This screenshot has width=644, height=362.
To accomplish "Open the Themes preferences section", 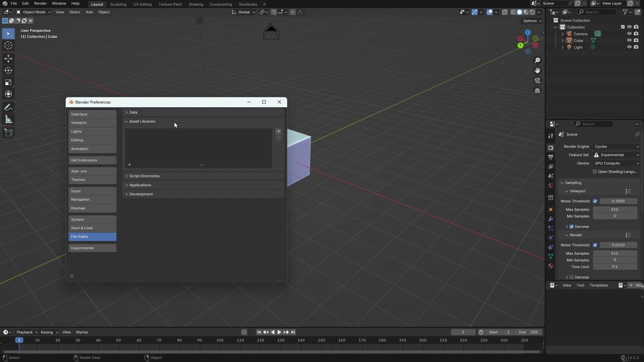I will pyautogui.click(x=78, y=179).
